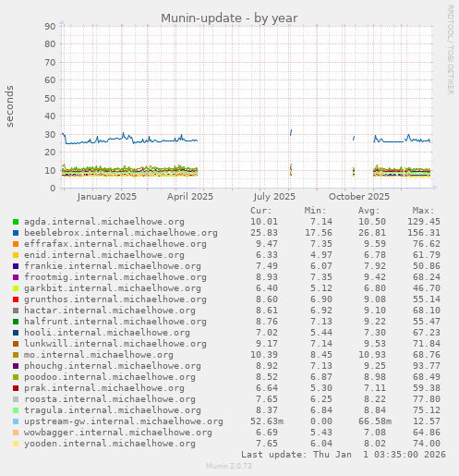This screenshot has height=476, width=459.
Task: Select the yooden.internal.michaelhowe.org legend label
Action: (110, 444)
